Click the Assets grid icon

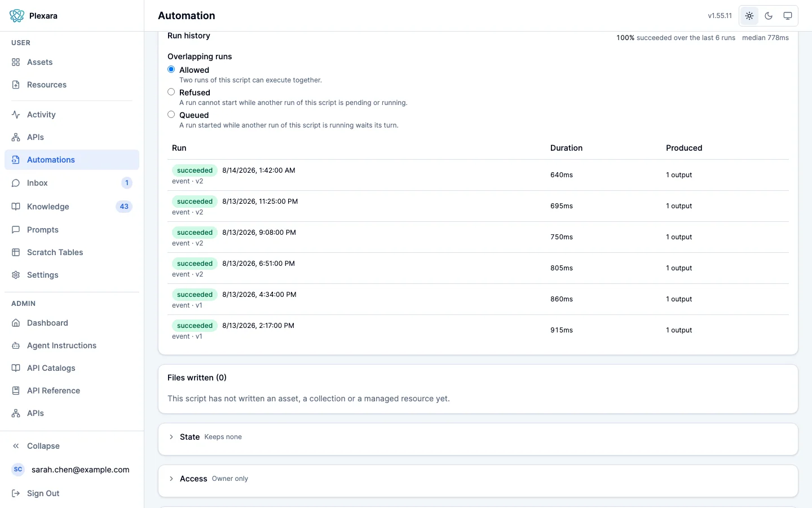16,62
